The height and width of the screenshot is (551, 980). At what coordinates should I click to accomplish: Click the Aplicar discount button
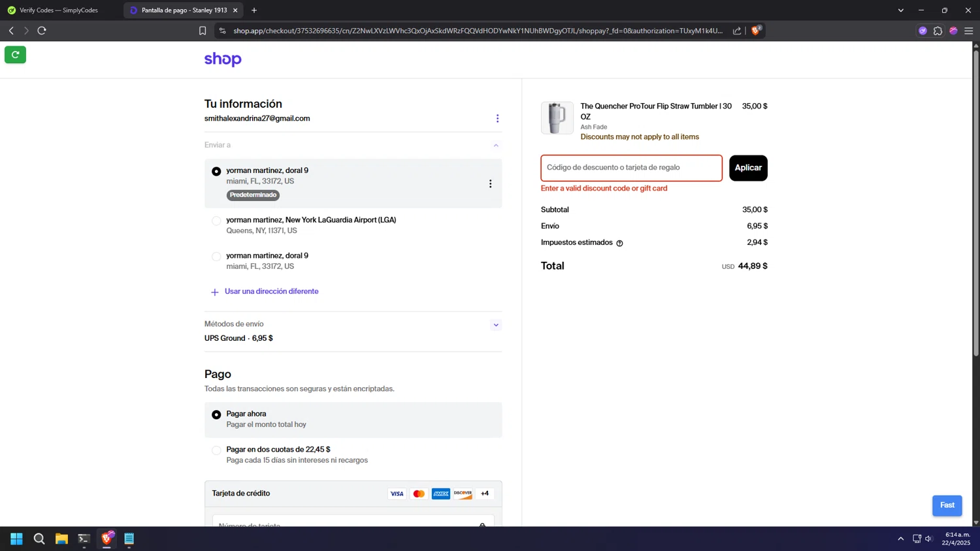pyautogui.click(x=748, y=168)
